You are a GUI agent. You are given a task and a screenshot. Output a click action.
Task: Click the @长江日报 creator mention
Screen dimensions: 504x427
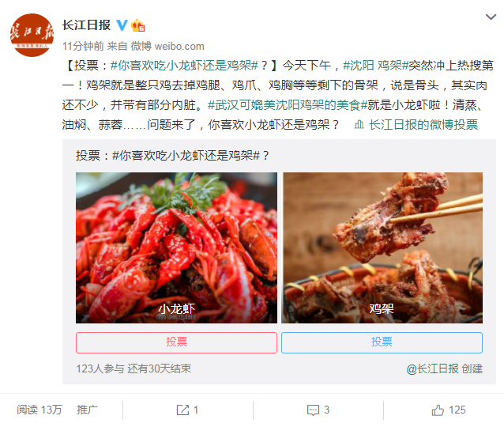click(432, 368)
